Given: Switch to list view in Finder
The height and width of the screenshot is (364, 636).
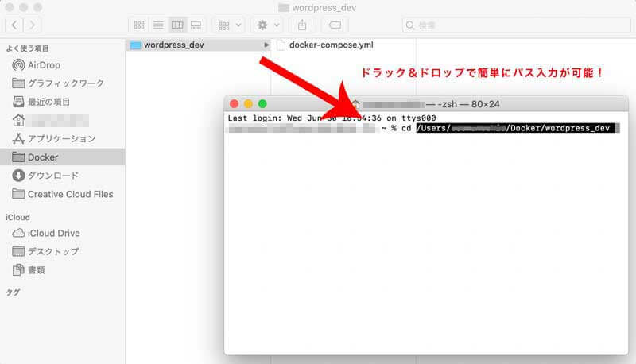Looking at the screenshot, I should [158, 25].
